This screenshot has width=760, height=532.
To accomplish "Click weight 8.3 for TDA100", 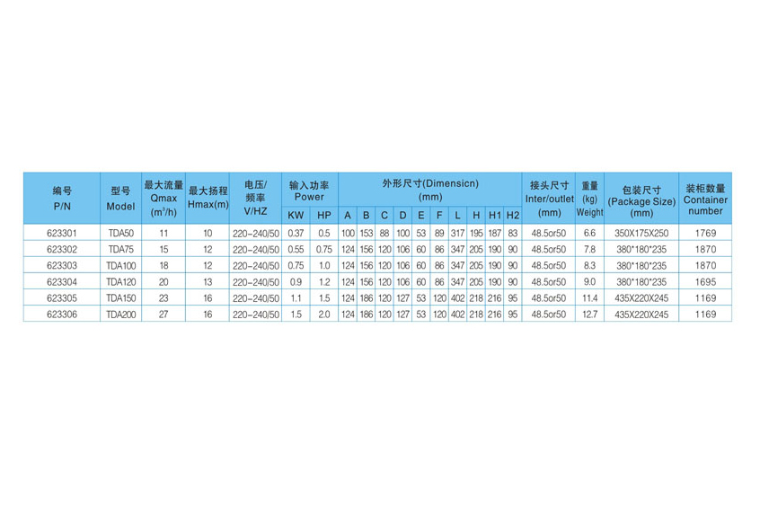I will (590, 266).
